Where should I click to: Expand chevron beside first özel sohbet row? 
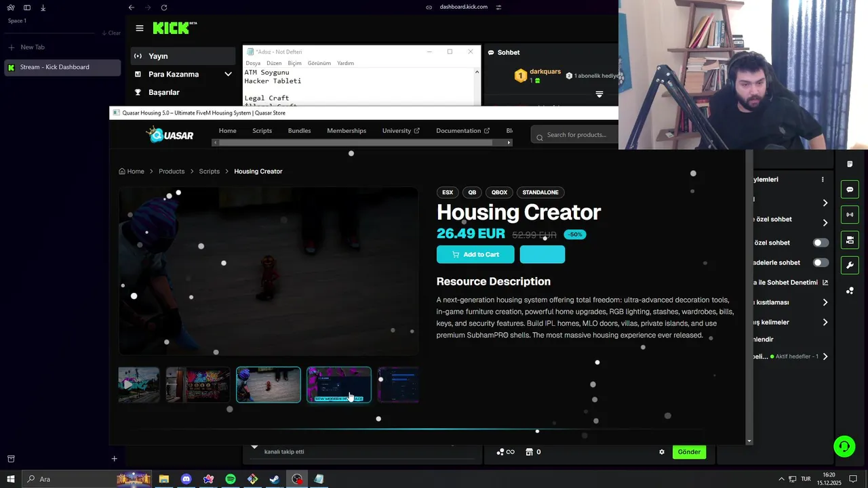tap(825, 222)
